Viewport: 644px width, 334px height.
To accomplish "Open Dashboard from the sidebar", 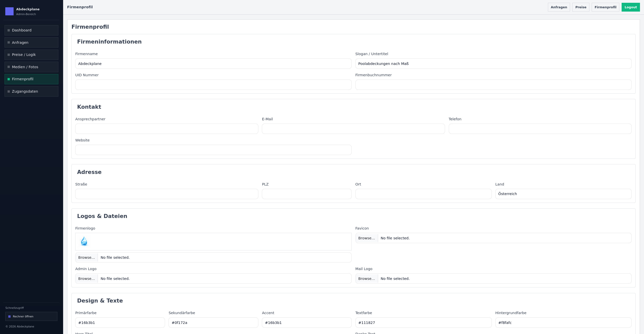I will [31, 30].
